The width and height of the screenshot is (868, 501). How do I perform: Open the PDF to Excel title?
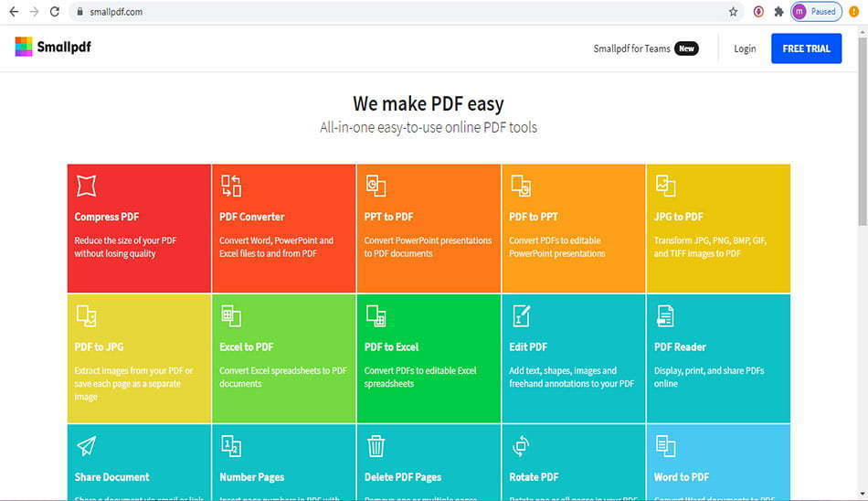point(391,346)
